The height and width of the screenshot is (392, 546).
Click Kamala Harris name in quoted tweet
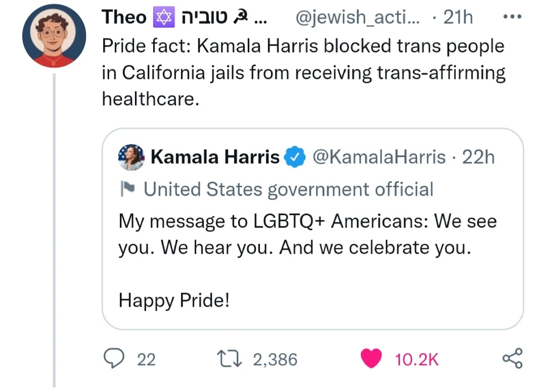[x=215, y=158]
